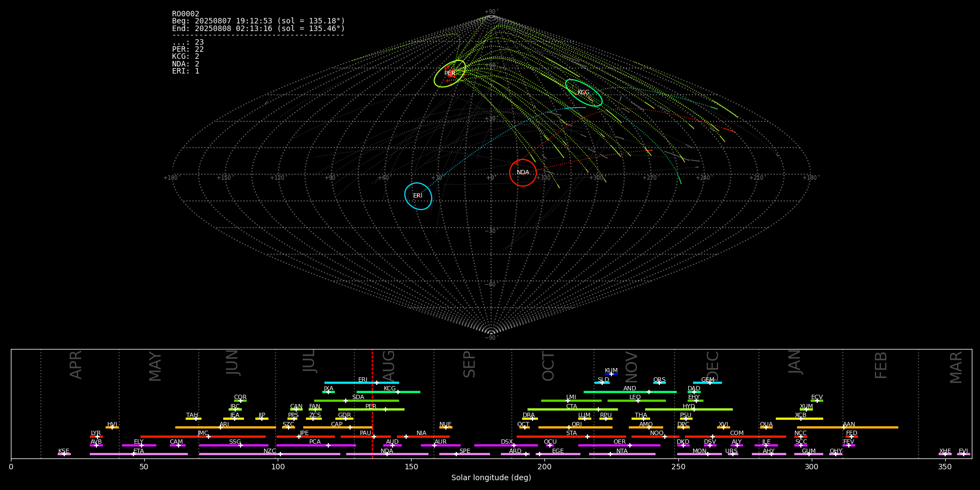Click the SDA shower bar
The width and height of the screenshot is (980, 490).
[x=357, y=401]
